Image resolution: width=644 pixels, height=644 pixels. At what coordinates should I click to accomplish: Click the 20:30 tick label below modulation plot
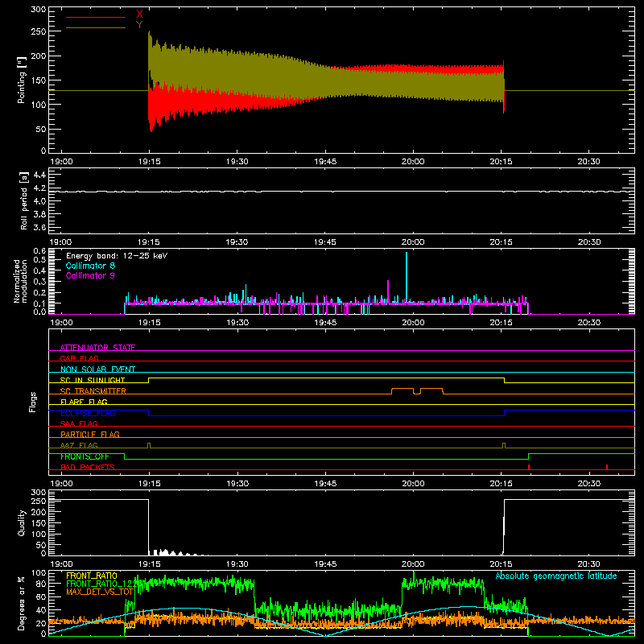pos(589,323)
